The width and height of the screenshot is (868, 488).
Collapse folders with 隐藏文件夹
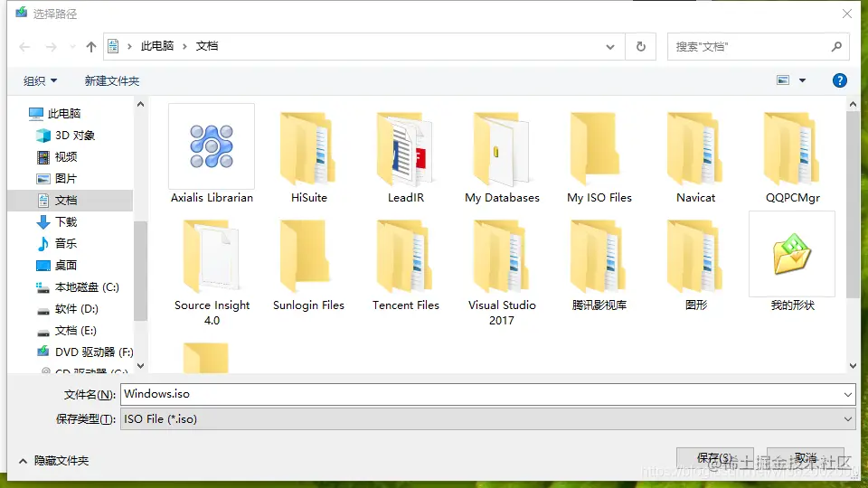(54, 460)
